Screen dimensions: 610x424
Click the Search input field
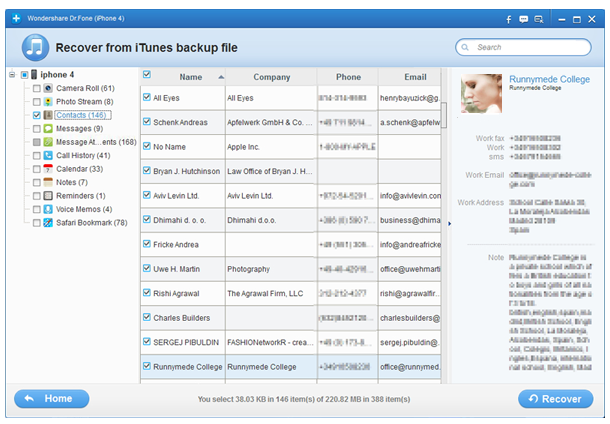523,47
